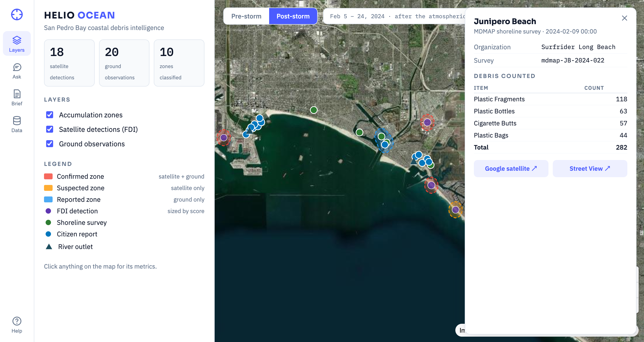644x342 pixels.
Task: Click the COUNT column header
Action: [594, 88]
